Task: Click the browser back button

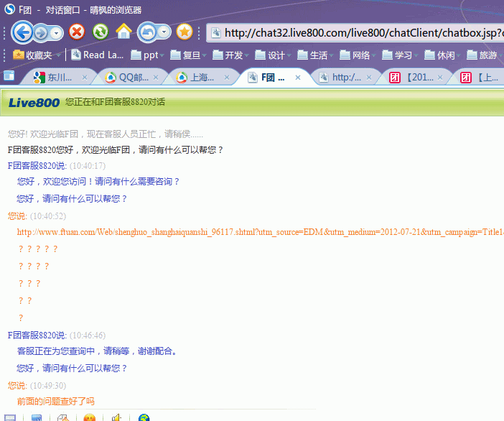Action: [22, 32]
